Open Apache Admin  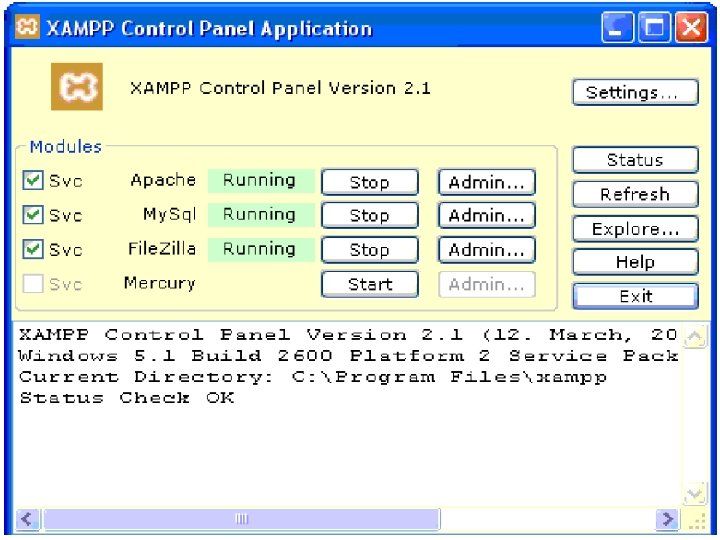[487, 182]
